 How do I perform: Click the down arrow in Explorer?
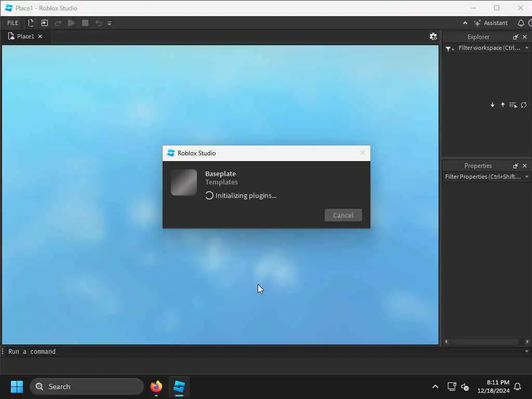click(493, 105)
